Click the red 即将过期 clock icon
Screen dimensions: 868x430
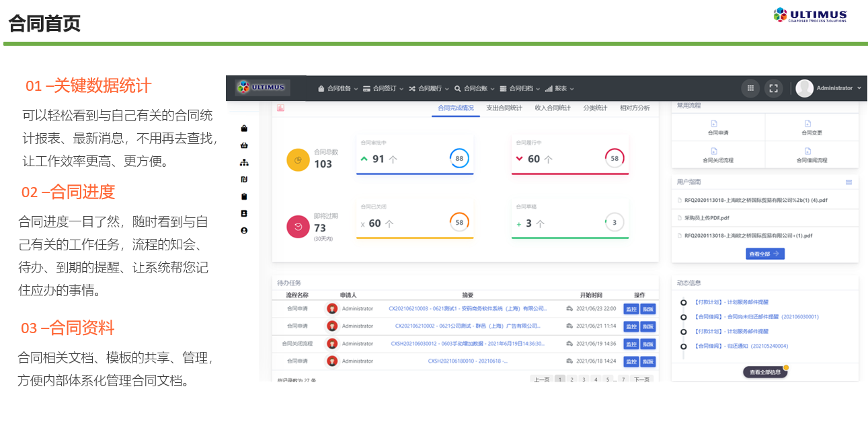[x=298, y=226]
